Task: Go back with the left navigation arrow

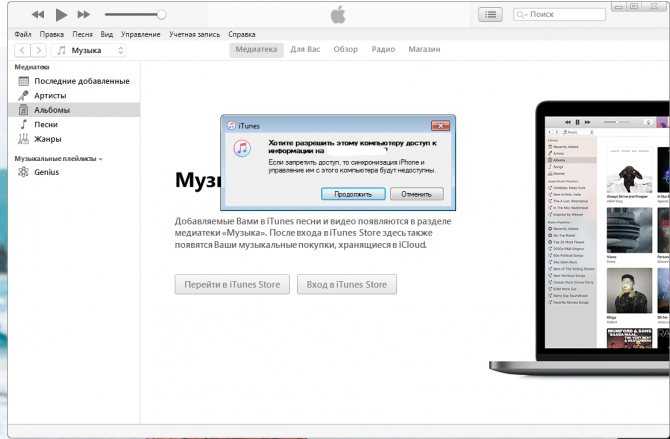Action: tap(22, 50)
